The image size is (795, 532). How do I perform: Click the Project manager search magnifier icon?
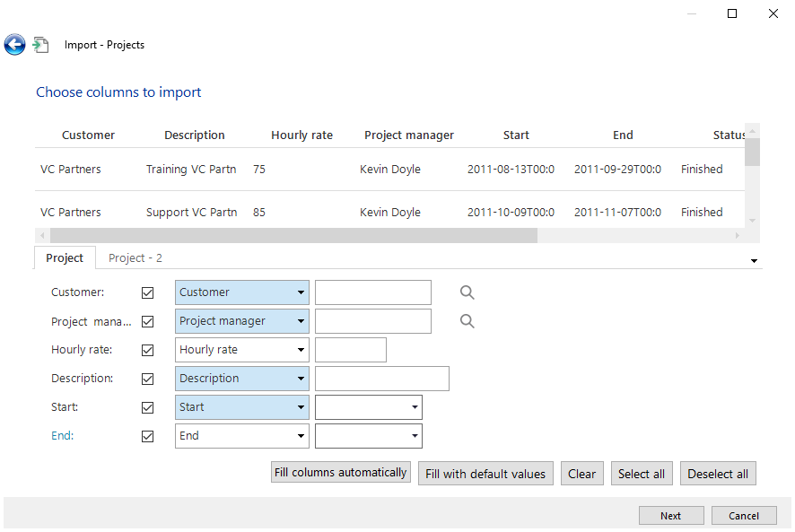tap(467, 321)
